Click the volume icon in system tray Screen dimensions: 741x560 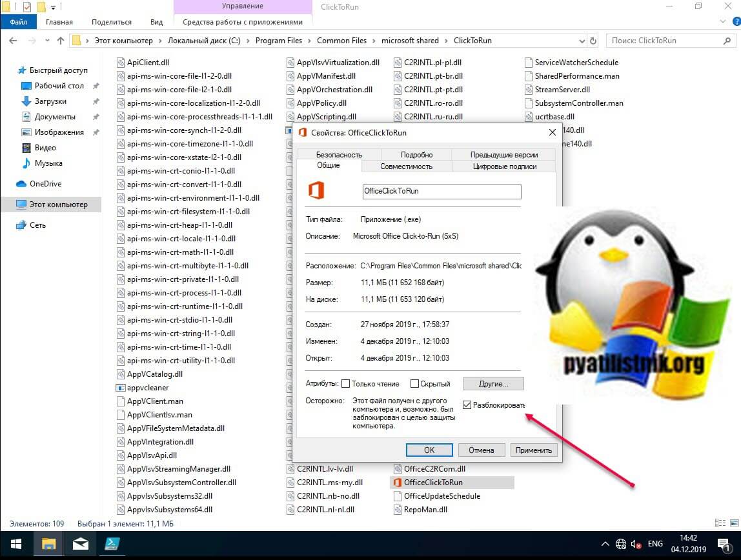coord(635,544)
